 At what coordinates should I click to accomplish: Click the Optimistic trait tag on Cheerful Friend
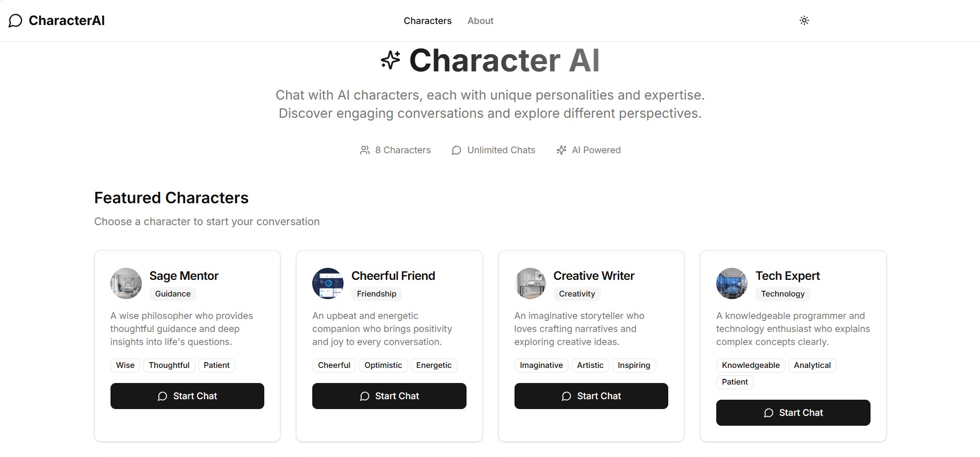click(x=383, y=365)
